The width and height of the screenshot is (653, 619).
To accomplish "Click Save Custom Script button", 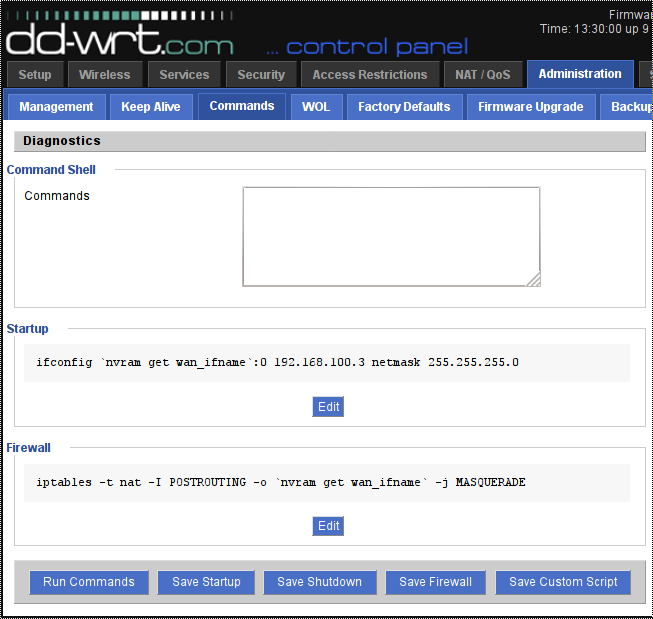I will pyautogui.click(x=563, y=582).
